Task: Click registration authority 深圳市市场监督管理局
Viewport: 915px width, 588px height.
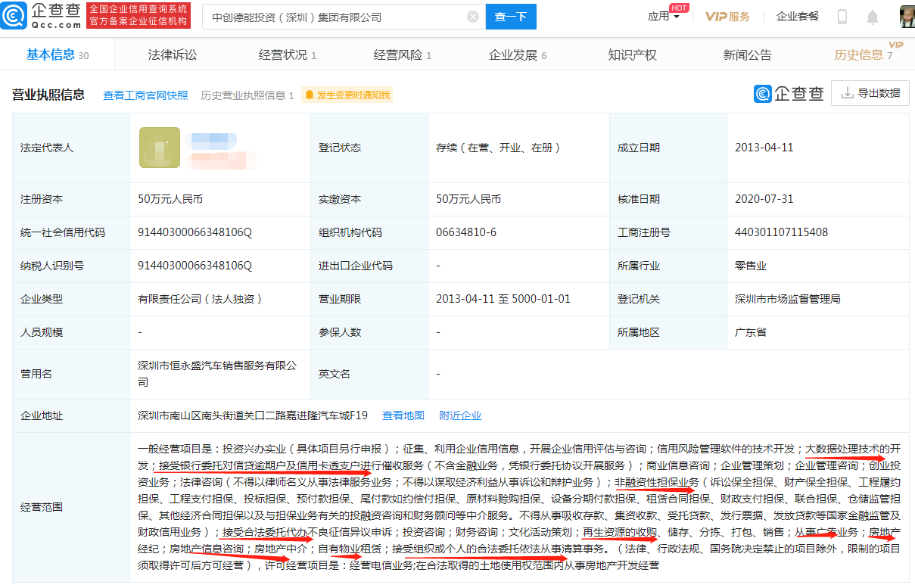Action: (x=788, y=299)
